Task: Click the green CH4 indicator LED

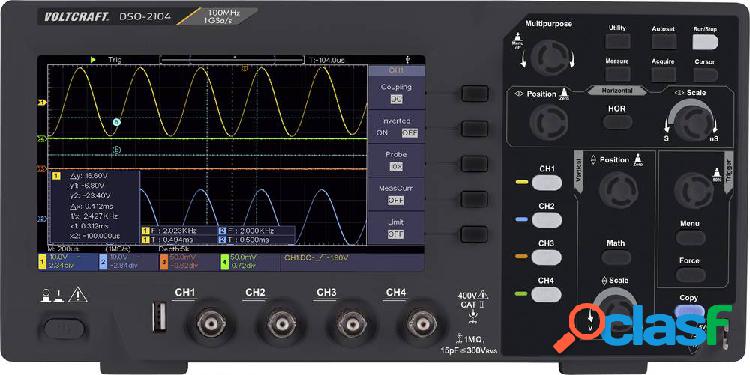Action: (521, 294)
